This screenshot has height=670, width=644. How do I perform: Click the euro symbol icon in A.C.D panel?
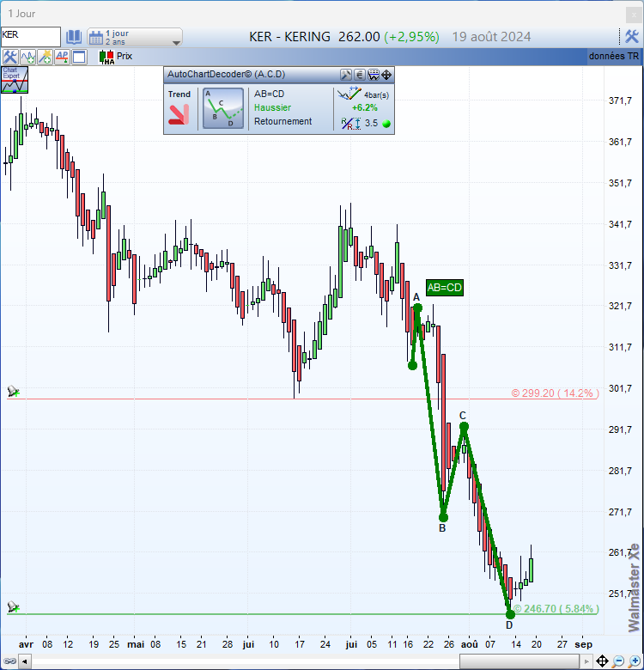click(360, 75)
